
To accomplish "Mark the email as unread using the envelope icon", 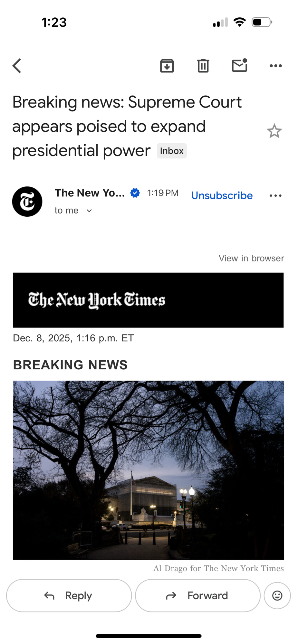I will point(240,65).
